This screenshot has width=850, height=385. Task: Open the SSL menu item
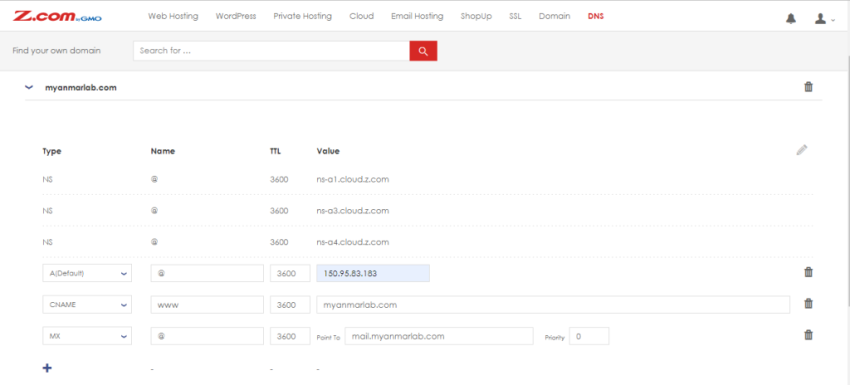coord(515,16)
